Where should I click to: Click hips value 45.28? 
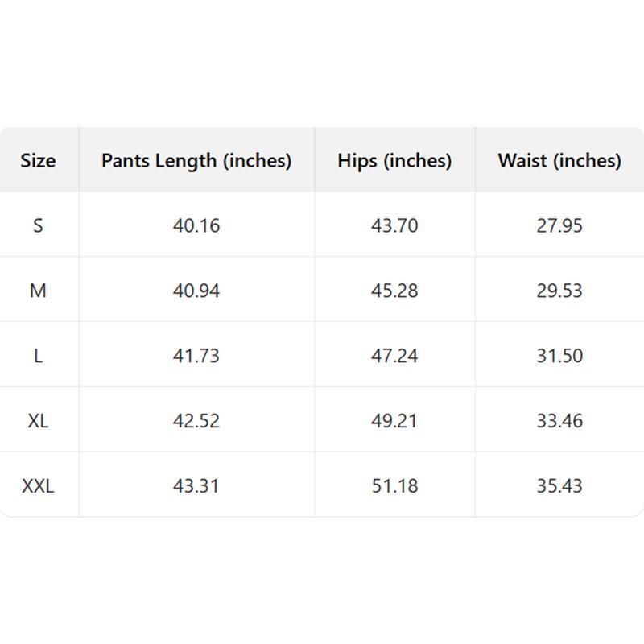click(394, 291)
